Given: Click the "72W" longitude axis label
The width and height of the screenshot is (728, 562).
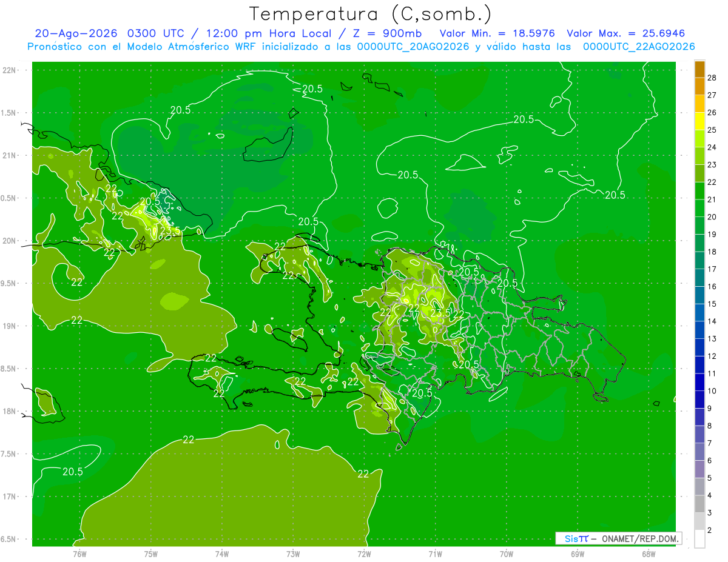Looking at the screenshot, I should [364, 553].
